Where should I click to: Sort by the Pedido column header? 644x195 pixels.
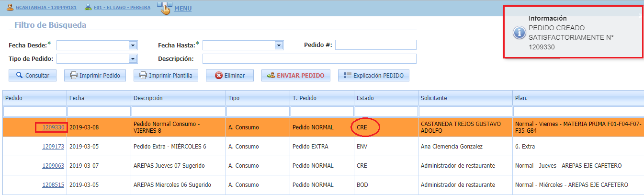coord(34,98)
